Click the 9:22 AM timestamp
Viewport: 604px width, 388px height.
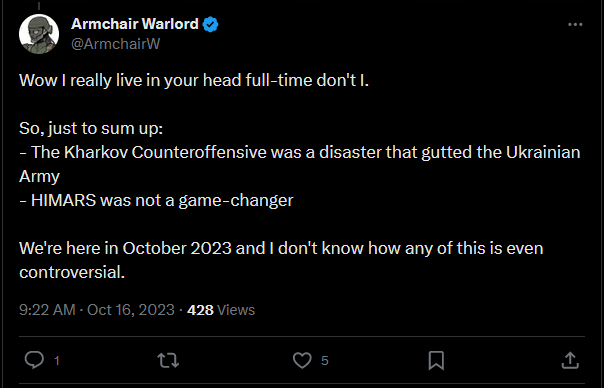(47, 310)
